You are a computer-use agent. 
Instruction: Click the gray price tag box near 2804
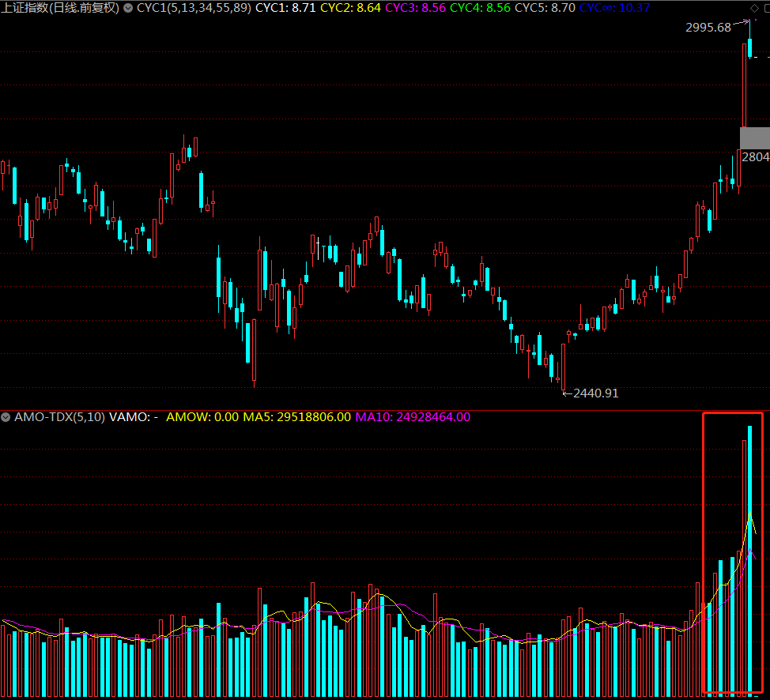(754, 137)
